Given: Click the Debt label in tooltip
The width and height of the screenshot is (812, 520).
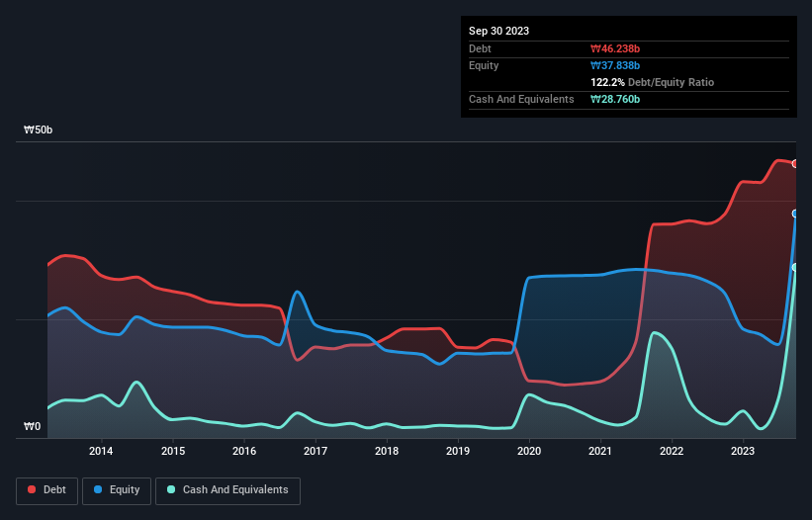Looking at the screenshot, I should coord(480,48).
